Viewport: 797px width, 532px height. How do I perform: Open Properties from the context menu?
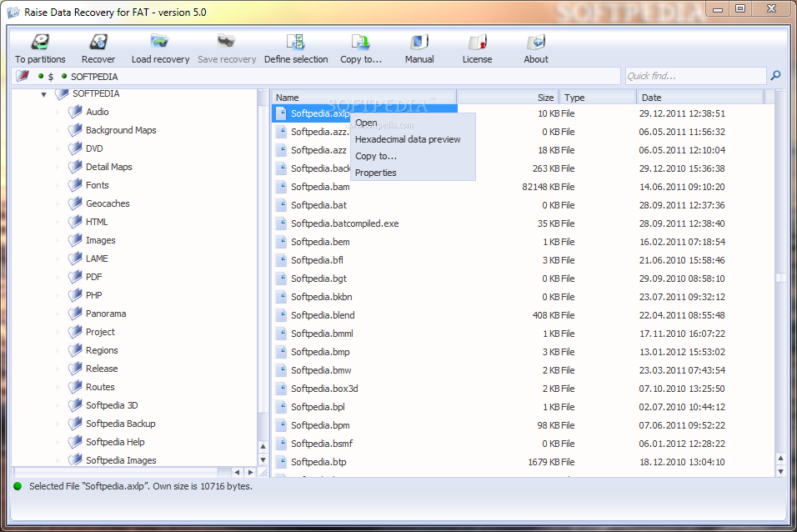(x=376, y=173)
